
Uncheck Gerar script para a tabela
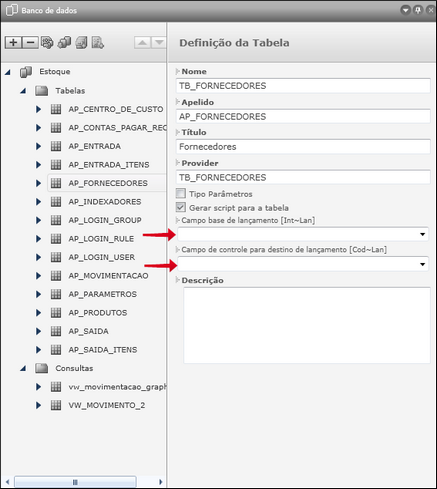[x=181, y=207]
